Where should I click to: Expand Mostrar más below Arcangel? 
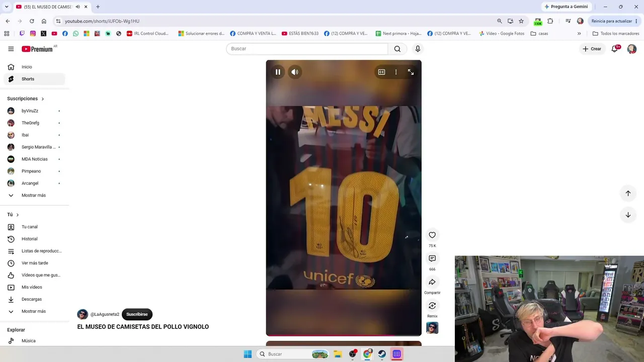[35, 195]
